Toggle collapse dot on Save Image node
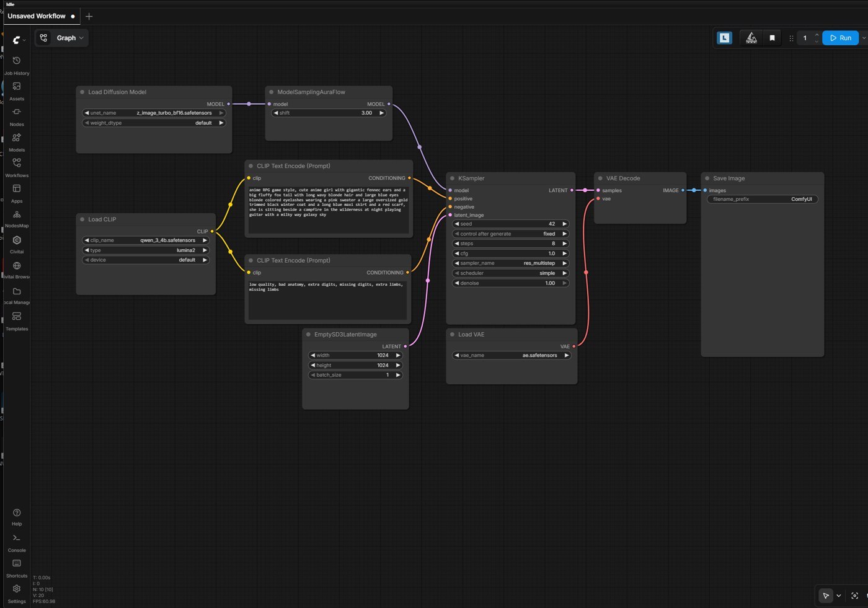The image size is (868, 608). click(x=707, y=178)
